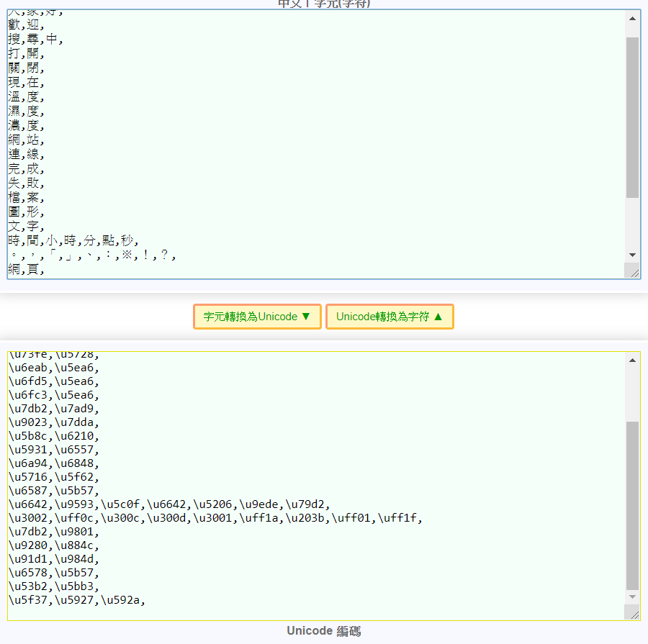
Task: Click the line 網,站, in the top textarea
Action: (x=26, y=140)
